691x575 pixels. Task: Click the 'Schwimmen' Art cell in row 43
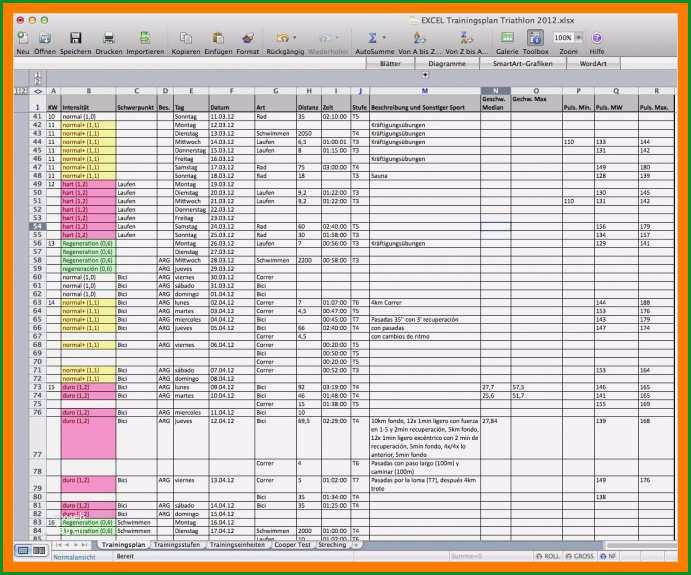coord(275,134)
